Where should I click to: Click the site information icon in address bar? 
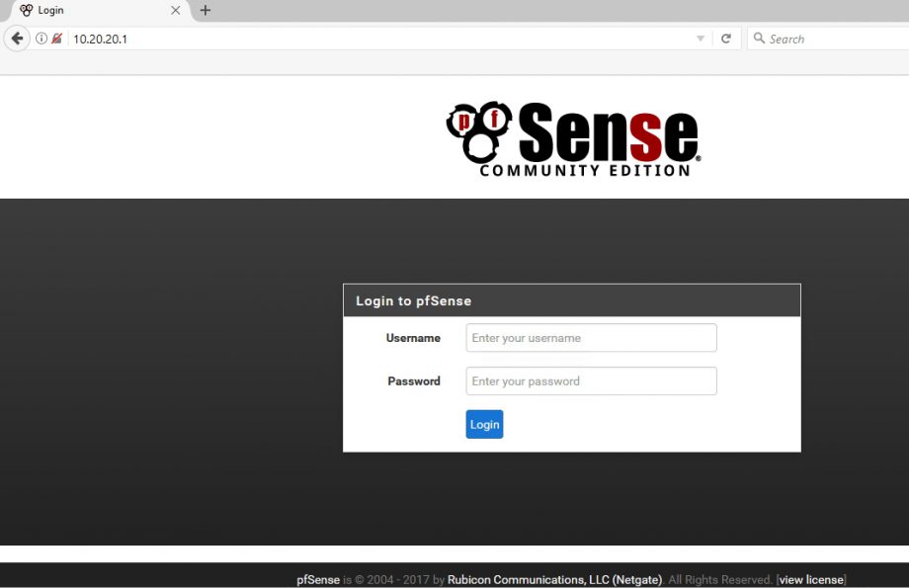[x=40, y=38]
